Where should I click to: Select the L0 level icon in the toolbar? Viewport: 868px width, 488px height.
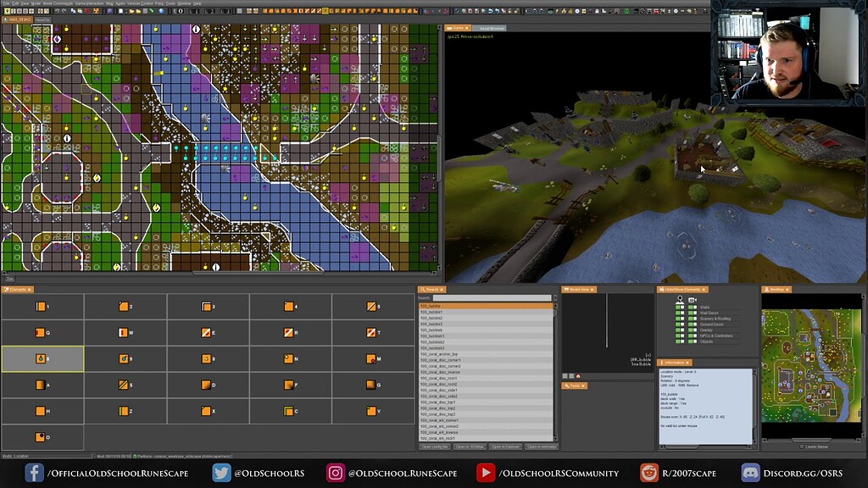pos(176,13)
